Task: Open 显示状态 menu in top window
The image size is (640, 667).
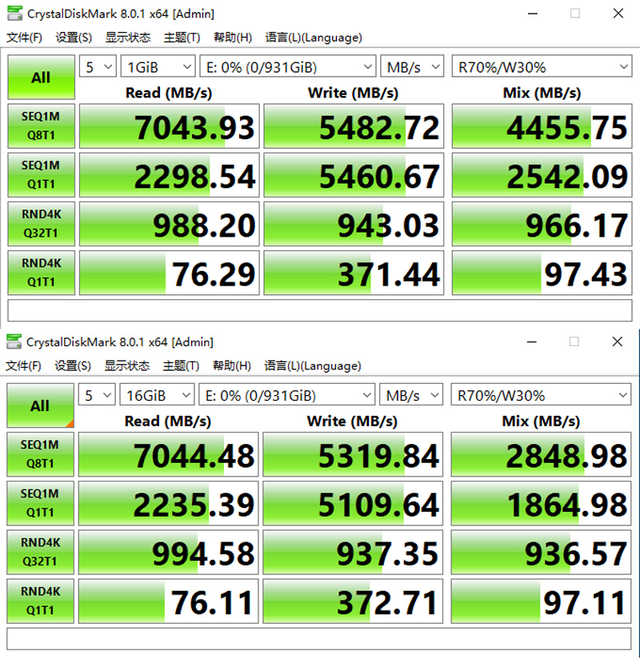Action: point(128,37)
